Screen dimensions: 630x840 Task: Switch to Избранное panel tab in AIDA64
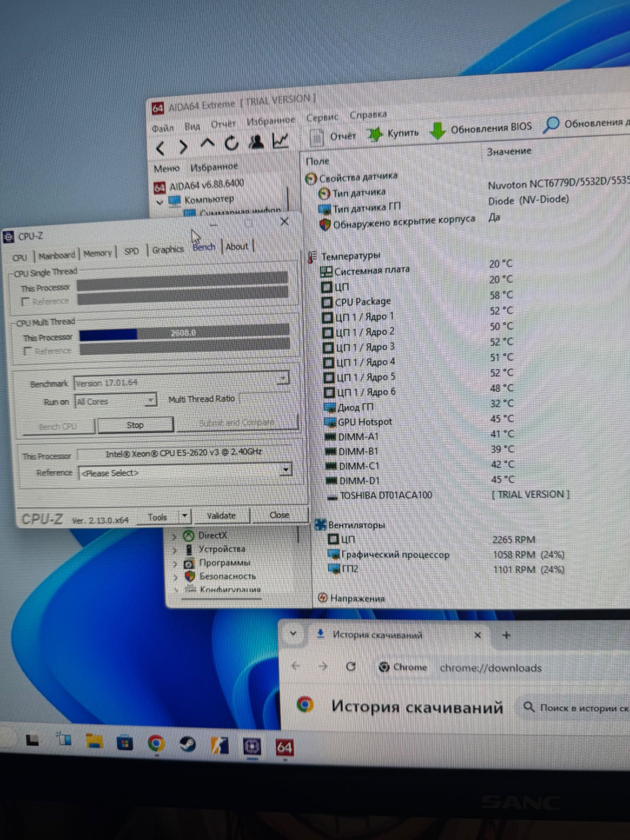[214, 167]
